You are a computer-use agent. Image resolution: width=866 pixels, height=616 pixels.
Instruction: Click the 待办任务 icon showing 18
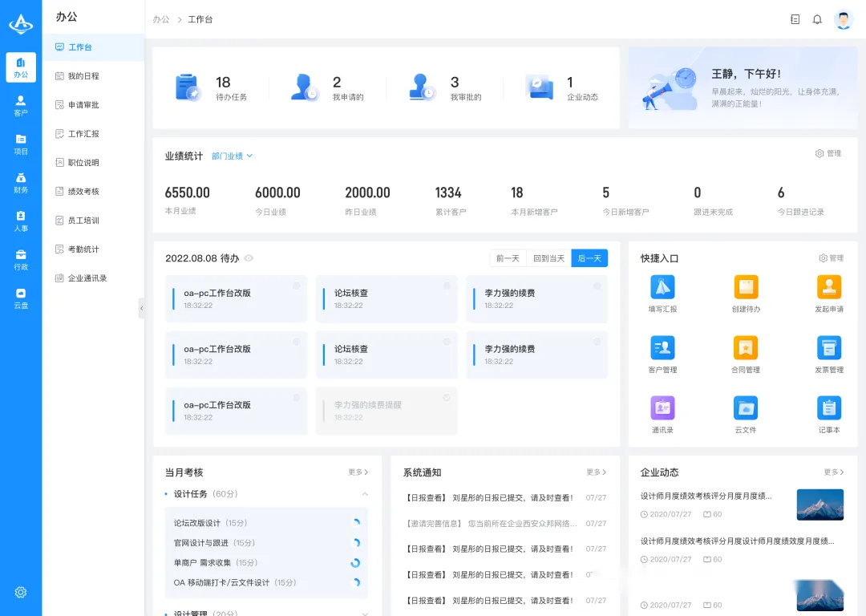187,87
